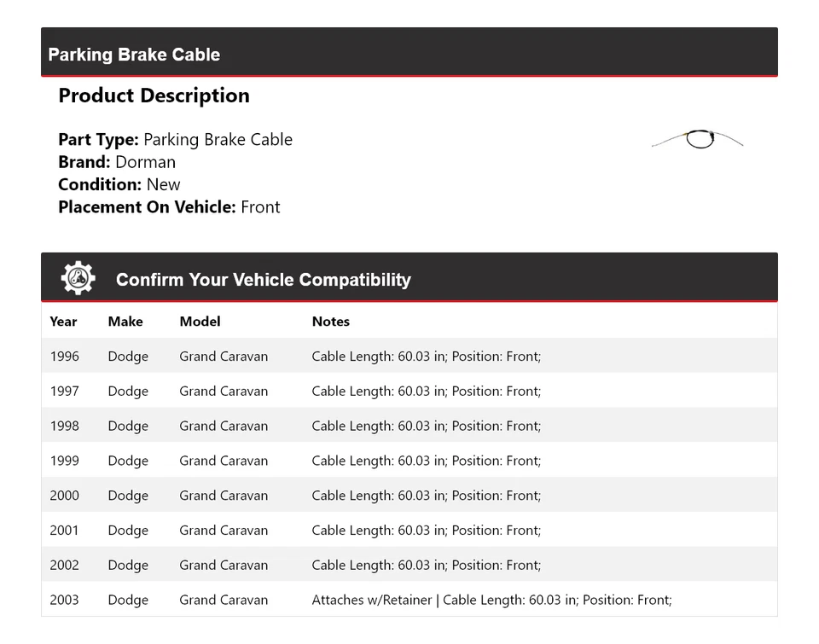Image resolution: width=819 pixels, height=644 pixels.
Task: Click the 1999 row's Dodge make cell
Action: 128,461
